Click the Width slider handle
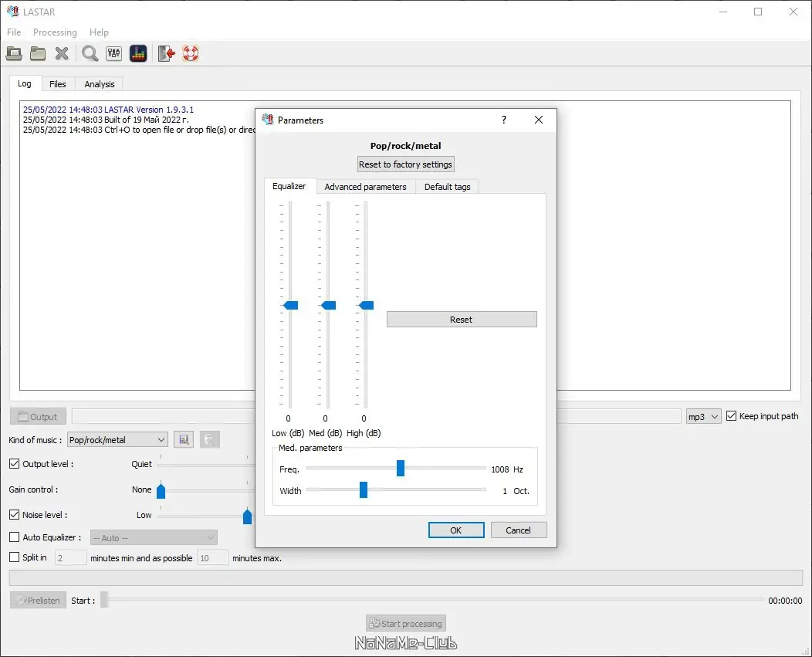 click(364, 489)
